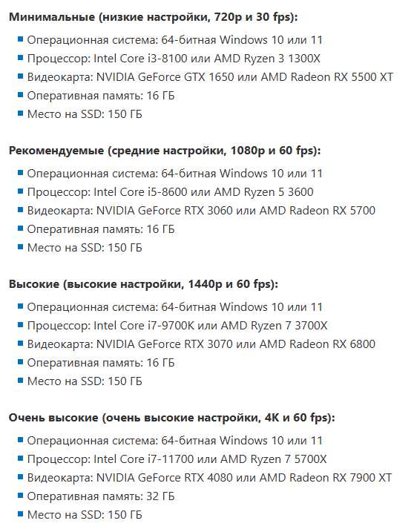This screenshot has height=532, width=414.
Task: Click the text 'AMD Ryzen 3 1300X'
Action: point(267,59)
